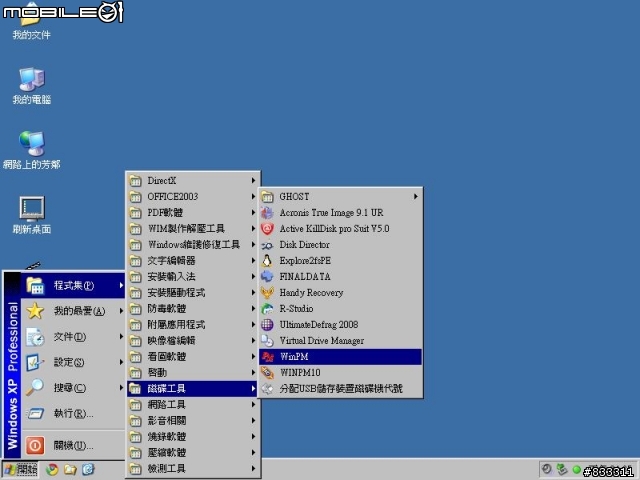Select Run (執行) in Start menu

click(x=73, y=413)
